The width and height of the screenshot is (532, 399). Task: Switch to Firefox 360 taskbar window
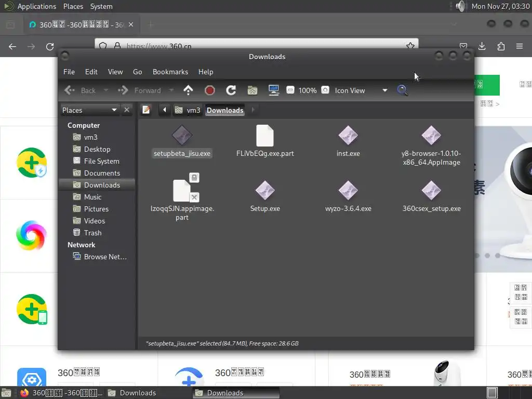coord(61,393)
